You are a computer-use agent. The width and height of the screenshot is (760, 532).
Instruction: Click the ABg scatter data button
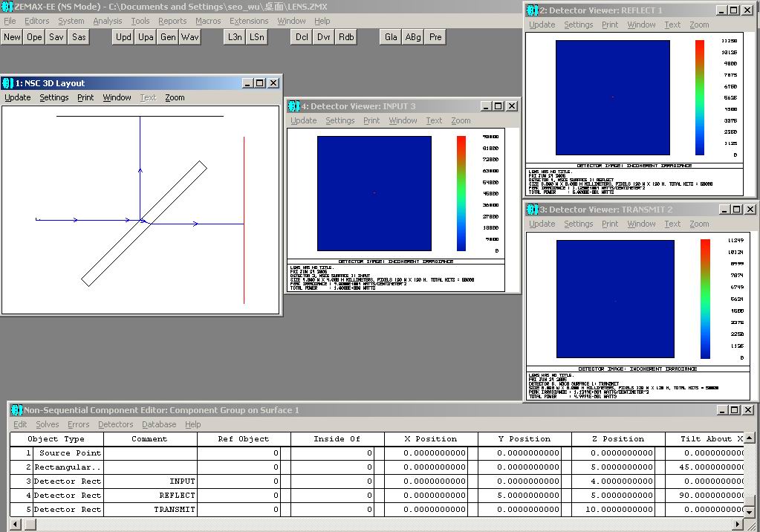(413, 37)
